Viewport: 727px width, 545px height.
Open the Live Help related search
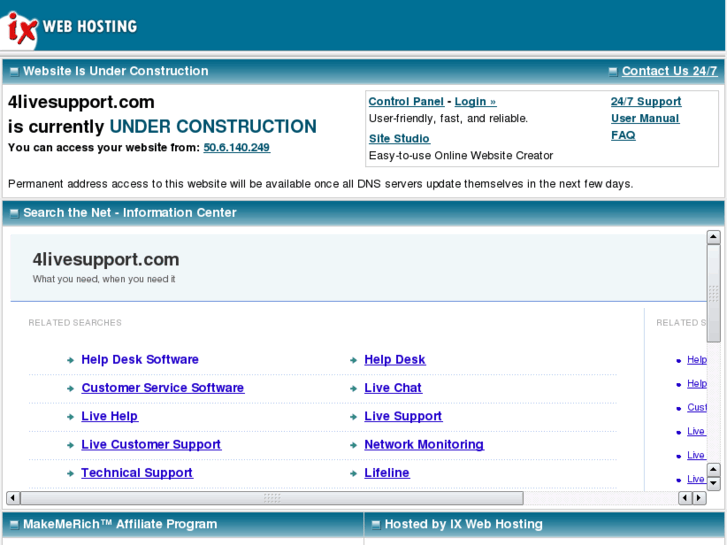[x=109, y=416]
